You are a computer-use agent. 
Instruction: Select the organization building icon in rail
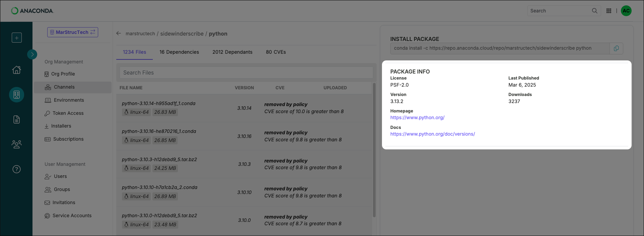pos(17,95)
